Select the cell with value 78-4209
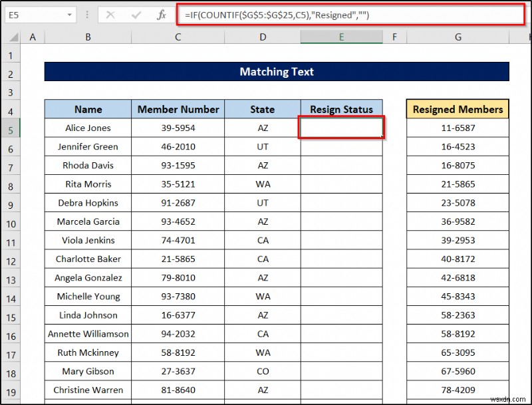The image size is (532, 405). (x=457, y=390)
